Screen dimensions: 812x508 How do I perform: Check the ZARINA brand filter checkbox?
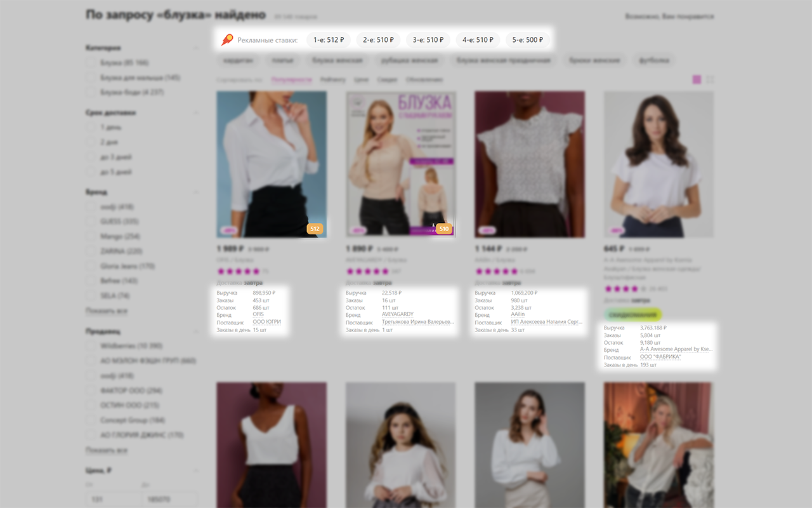pos(91,251)
